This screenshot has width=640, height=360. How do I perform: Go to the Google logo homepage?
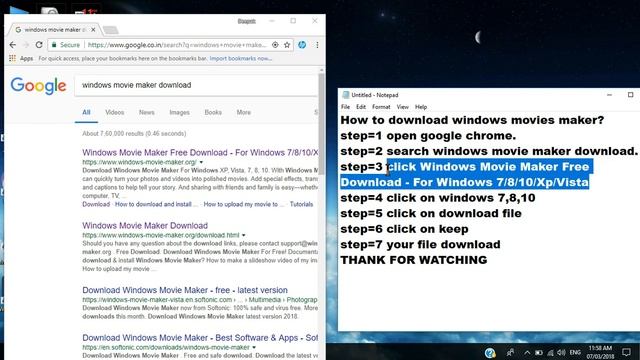pos(38,86)
